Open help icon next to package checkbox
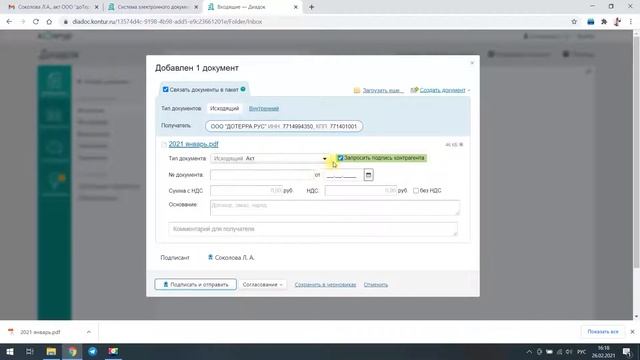640x360 pixels. coord(243,89)
